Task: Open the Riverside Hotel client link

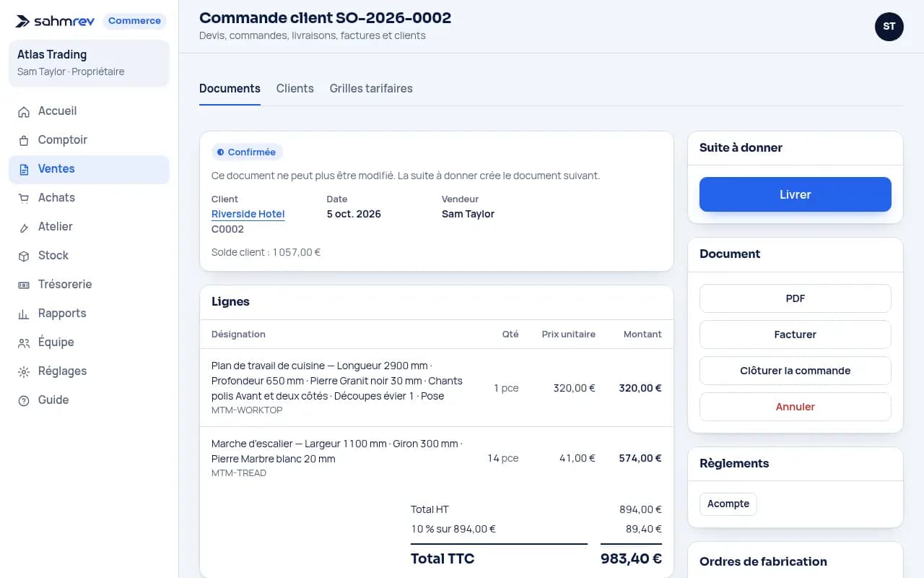Action: click(248, 214)
